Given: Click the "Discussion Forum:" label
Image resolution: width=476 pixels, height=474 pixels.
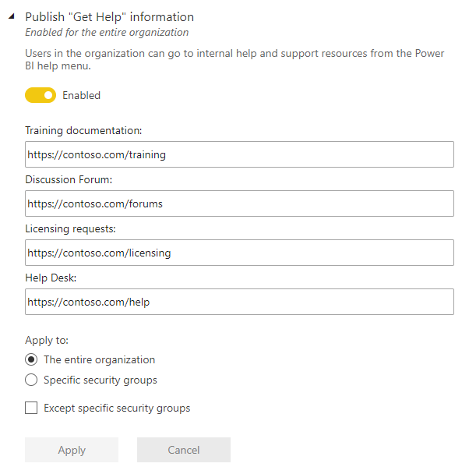Looking at the screenshot, I should pos(69,179).
